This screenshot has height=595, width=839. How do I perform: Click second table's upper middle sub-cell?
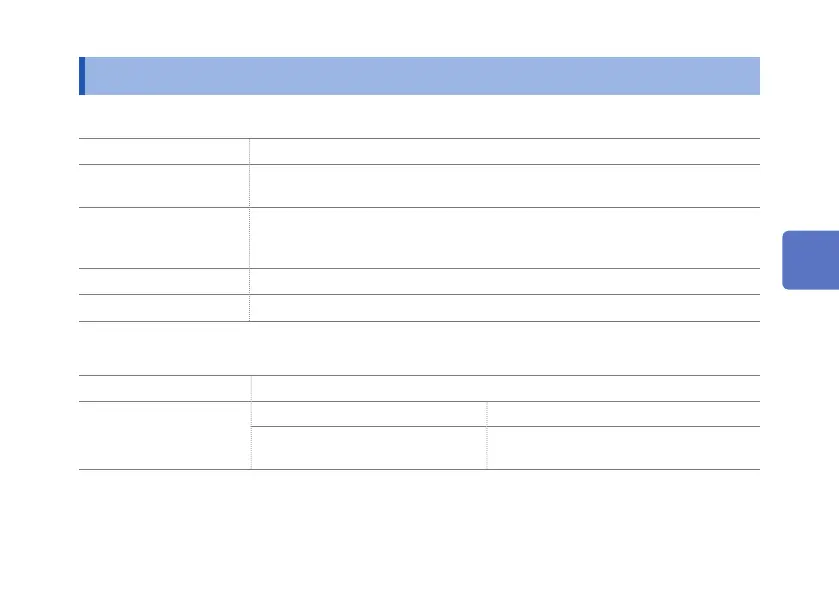(368, 414)
